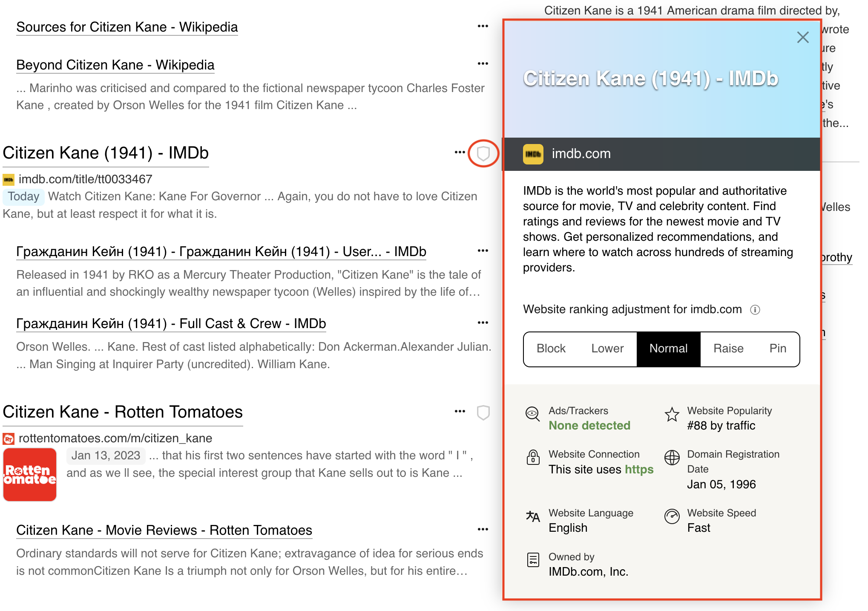
Task: Open the three-dot menu for Citizen Kane Movie Reviews
Action: [482, 529]
